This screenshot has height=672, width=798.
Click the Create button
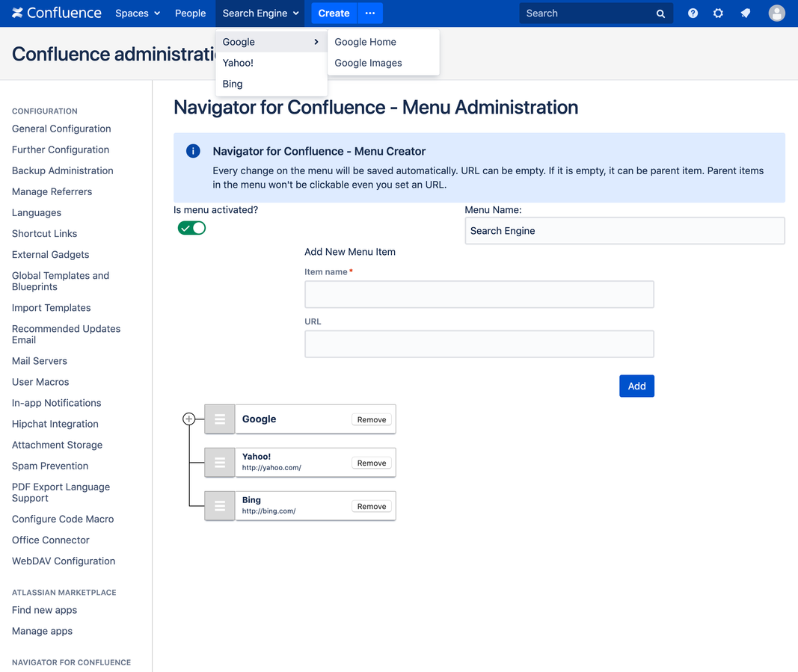(x=334, y=13)
